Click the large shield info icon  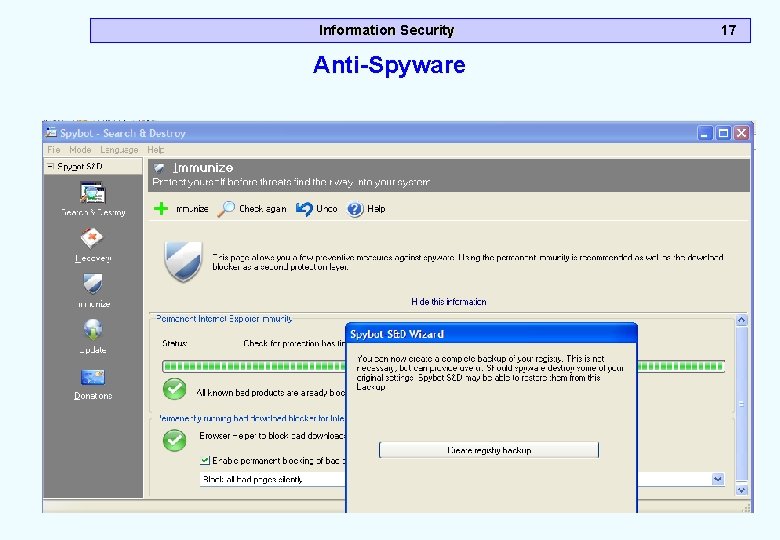(x=183, y=261)
